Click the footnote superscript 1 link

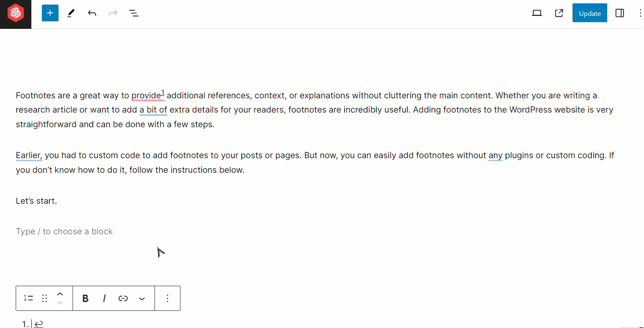point(163,93)
